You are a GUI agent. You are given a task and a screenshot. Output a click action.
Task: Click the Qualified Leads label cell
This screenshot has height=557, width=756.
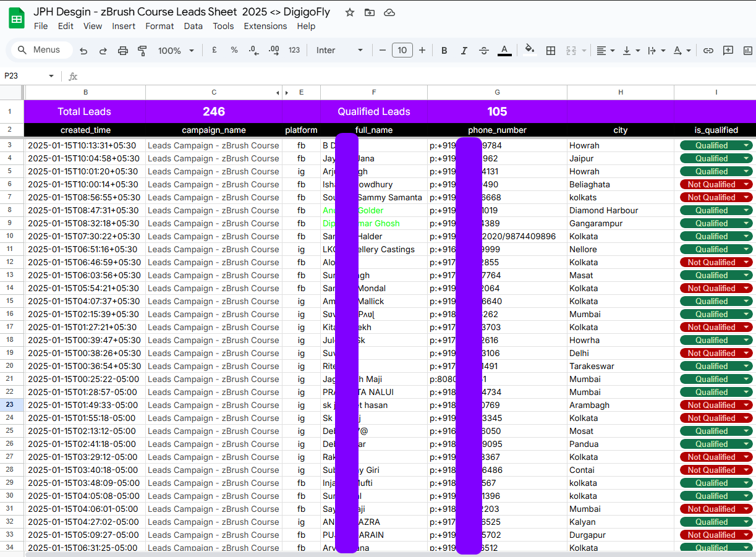click(x=374, y=112)
